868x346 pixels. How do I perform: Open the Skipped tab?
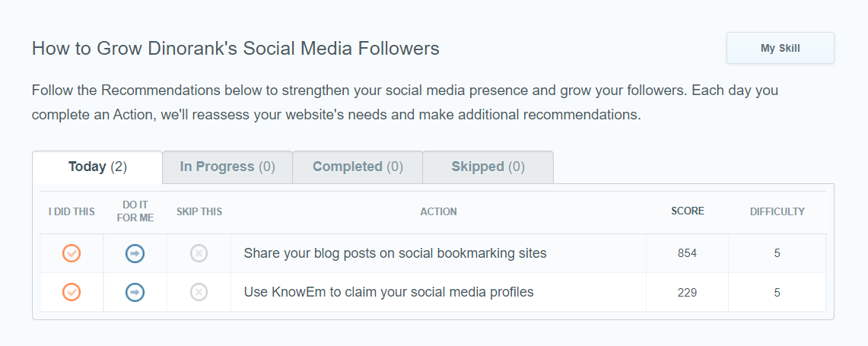488,167
